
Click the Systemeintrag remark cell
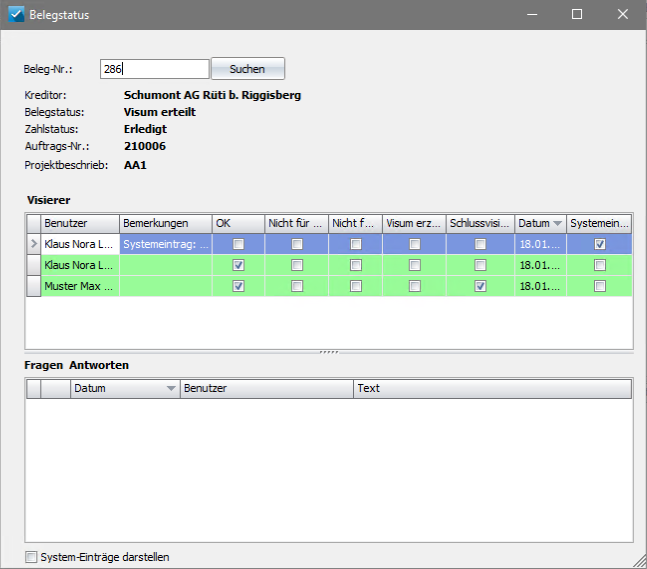[166, 244]
